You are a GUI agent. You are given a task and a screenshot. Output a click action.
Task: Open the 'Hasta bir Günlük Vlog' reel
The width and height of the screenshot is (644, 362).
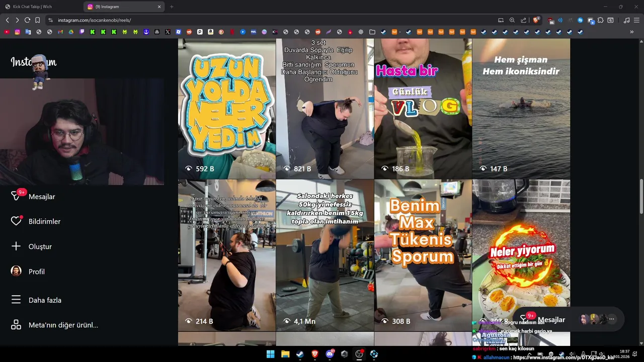(423, 109)
